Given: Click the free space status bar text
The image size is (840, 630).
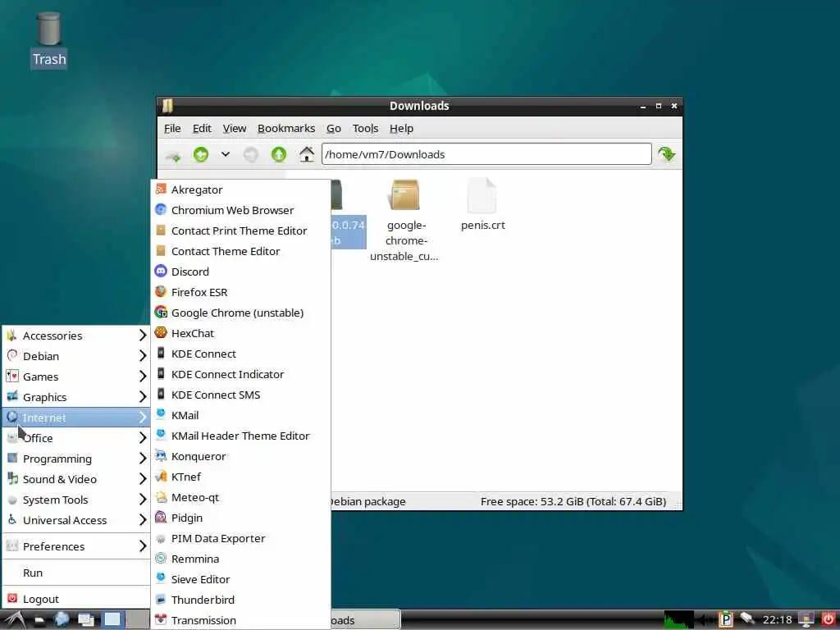Looking at the screenshot, I should (573, 501).
